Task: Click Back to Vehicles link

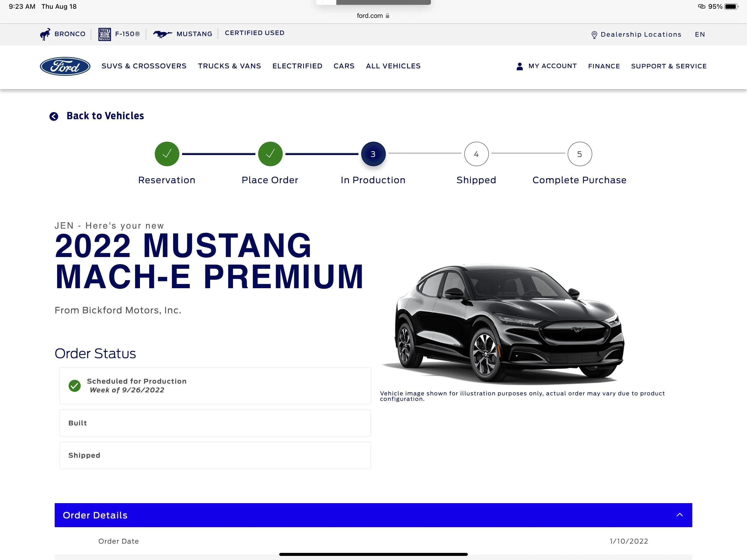Action: point(105,115)
